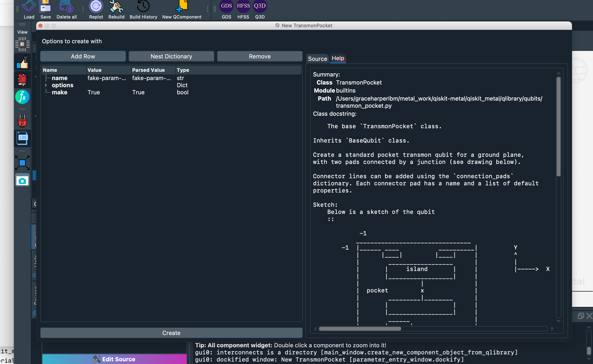Open the variables fx panel
This screenshot has height=364, width=593.
point(22,97)
